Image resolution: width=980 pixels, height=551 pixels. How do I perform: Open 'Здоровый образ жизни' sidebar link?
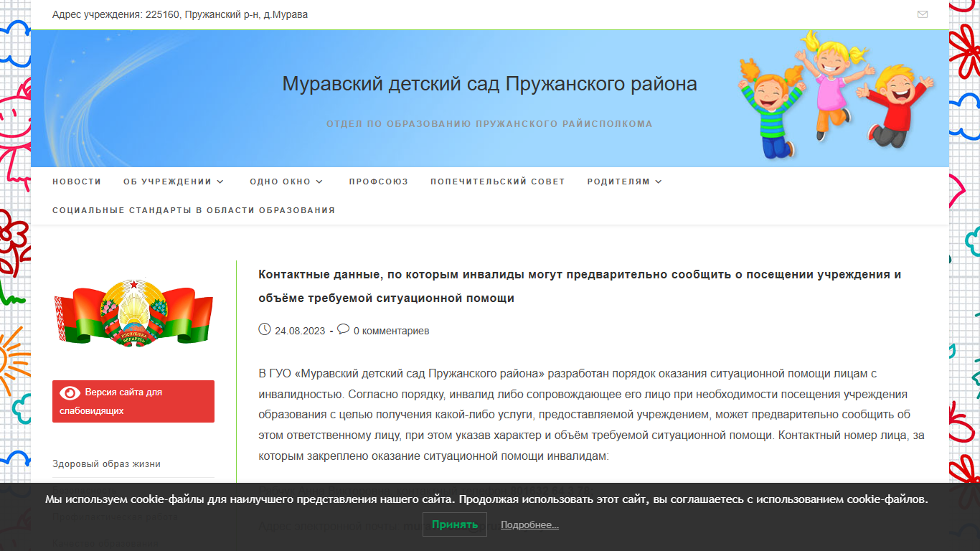coord(106,464)
